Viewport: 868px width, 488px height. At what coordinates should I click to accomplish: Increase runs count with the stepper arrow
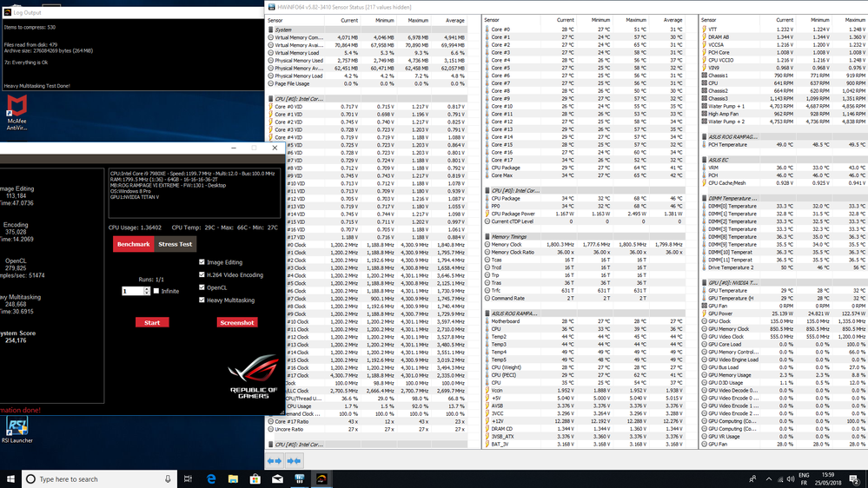tap(147, 289)
